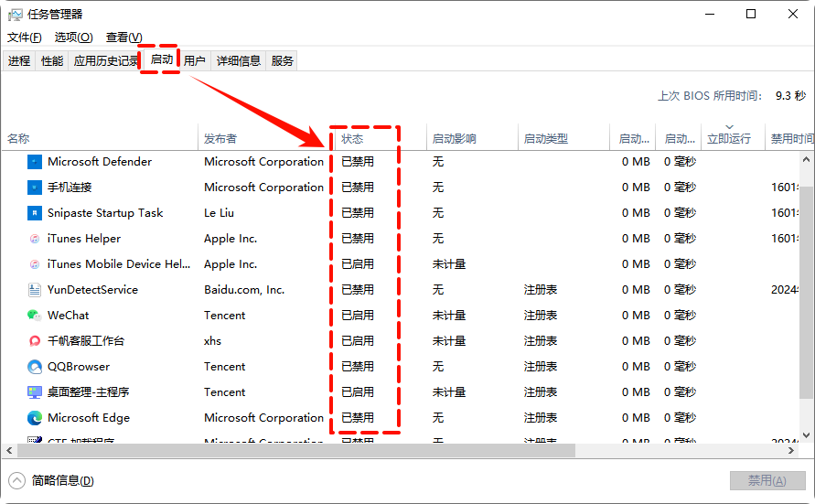Click the 9.3 秒 BIOS time value
Viewport: 815px width, 504px height.
790,96
